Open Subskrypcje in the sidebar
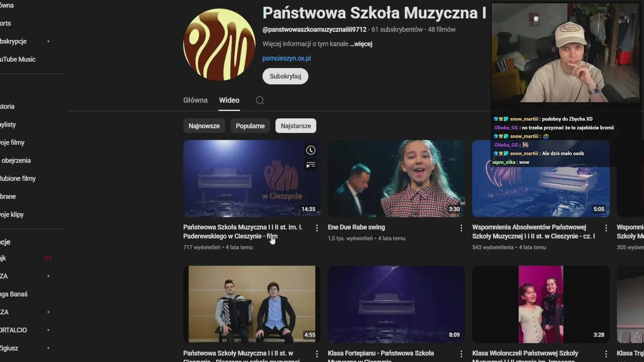Screen dimensions: 644x362 click(14, 41)
